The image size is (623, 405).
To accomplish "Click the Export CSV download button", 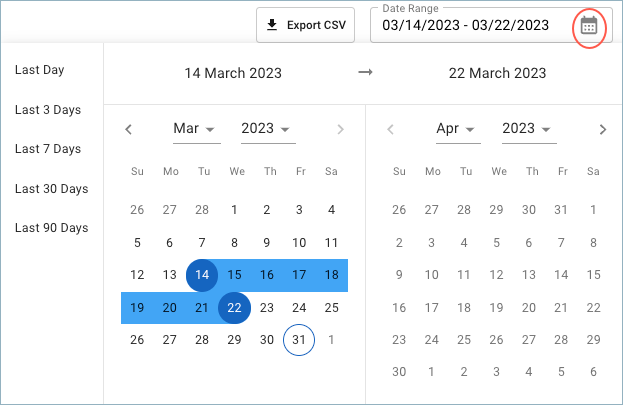I will tap(305, 25).
